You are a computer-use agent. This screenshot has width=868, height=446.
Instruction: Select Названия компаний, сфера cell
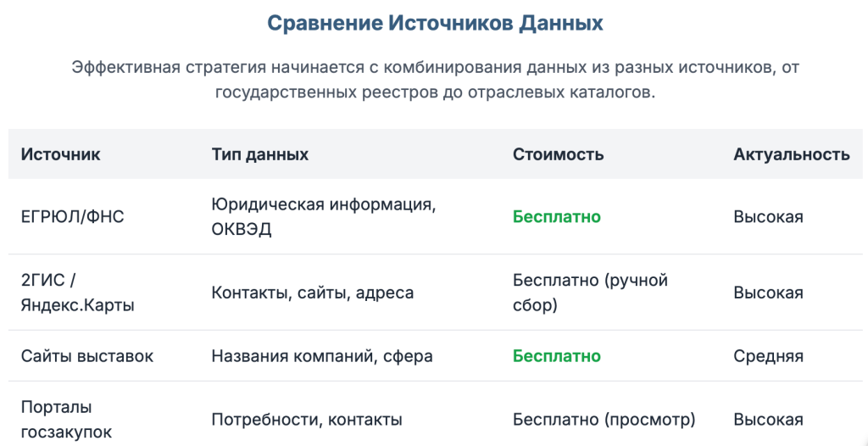(322, 355)
